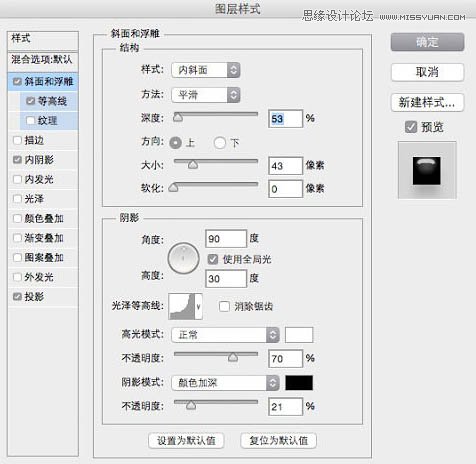Click shadow opacity field showing 21
Screen dimensions: 476x464
(x=286, y=406)
